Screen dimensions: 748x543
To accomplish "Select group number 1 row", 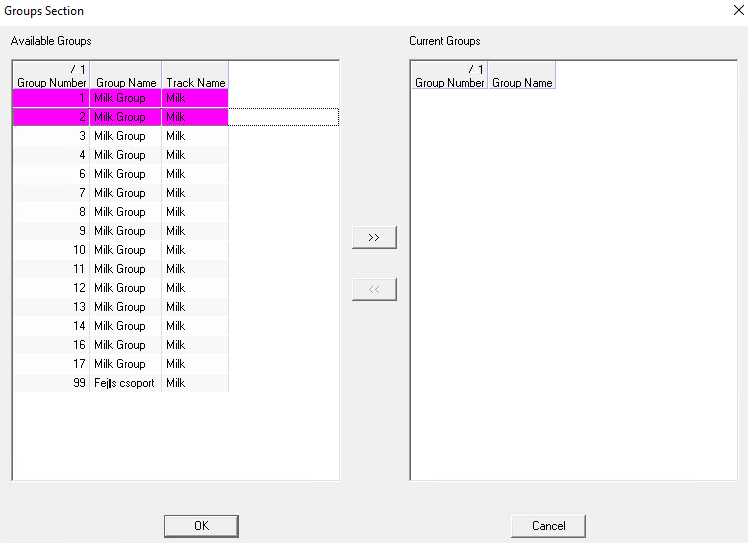I will 120,98.
